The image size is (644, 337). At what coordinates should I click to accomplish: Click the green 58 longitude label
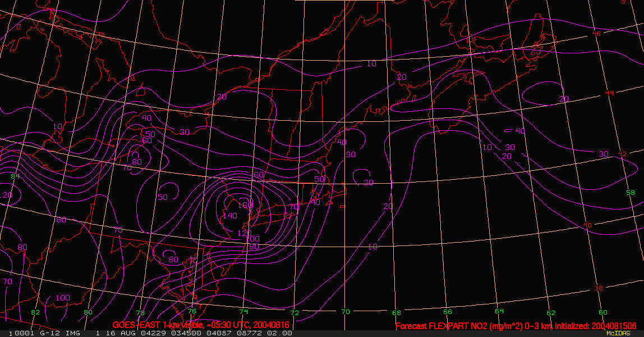[x=631, y=193]
